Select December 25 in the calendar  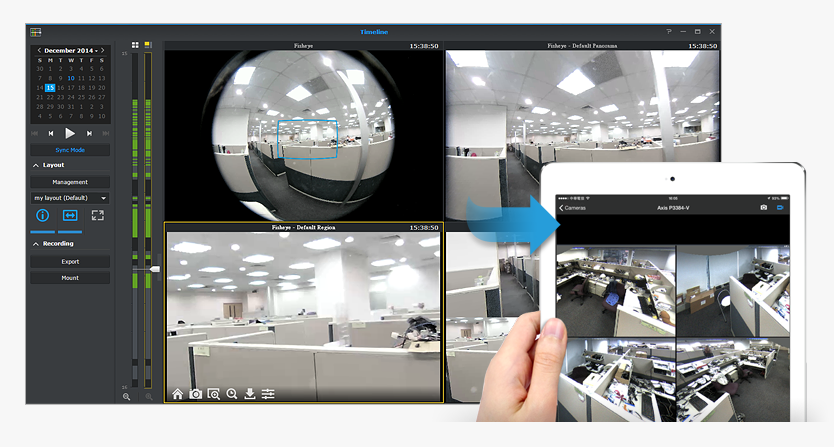[81, 97]
